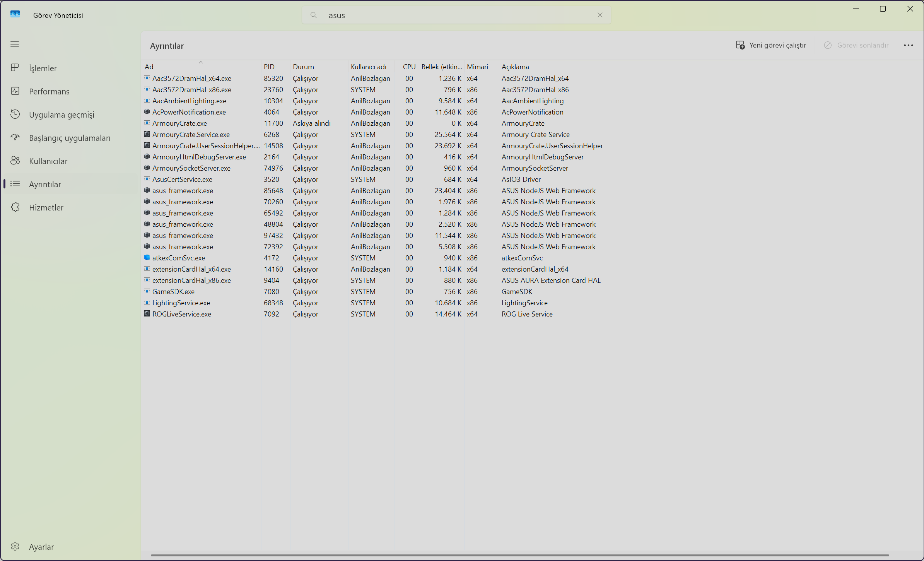The image size is (924, 561).
Task: Sort by Kullanıcı adı column header
Action: coord(371,67)
